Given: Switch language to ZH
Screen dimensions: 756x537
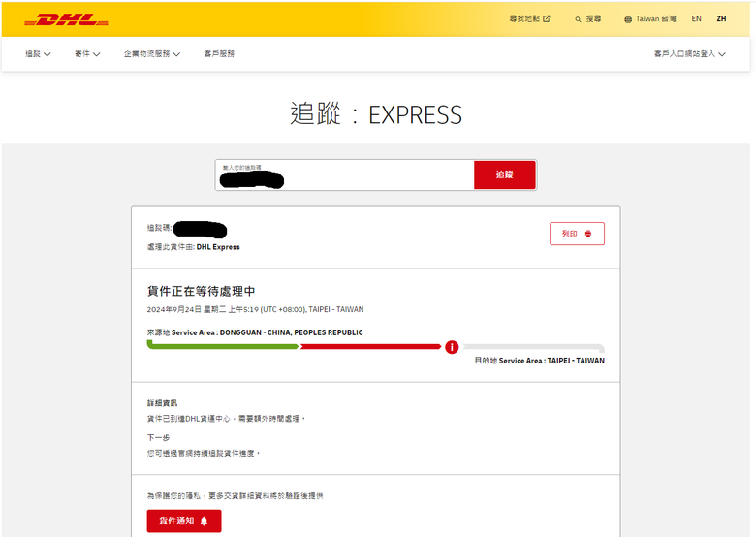Looking at the screenshot, I should click(x=721, y=18).
